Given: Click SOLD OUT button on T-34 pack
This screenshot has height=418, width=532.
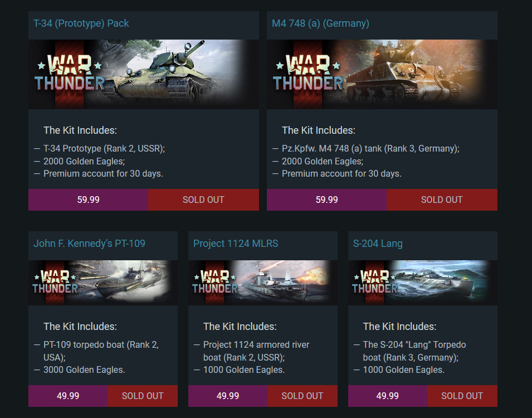Looking at the screenshot, I should tap(203, 200).
